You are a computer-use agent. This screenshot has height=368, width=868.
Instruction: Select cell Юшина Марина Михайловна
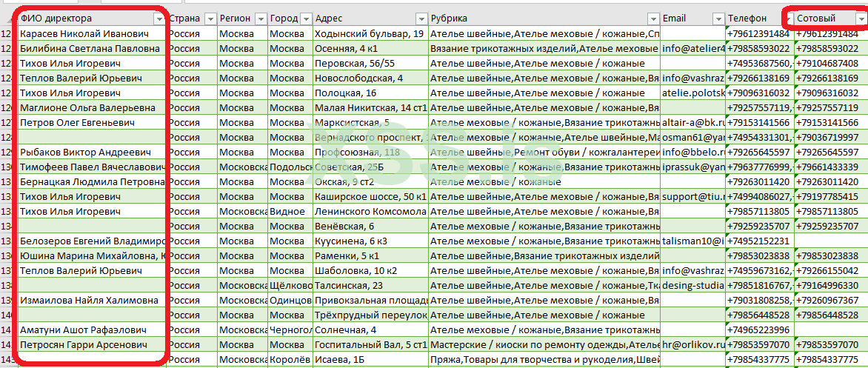(93, 255)
